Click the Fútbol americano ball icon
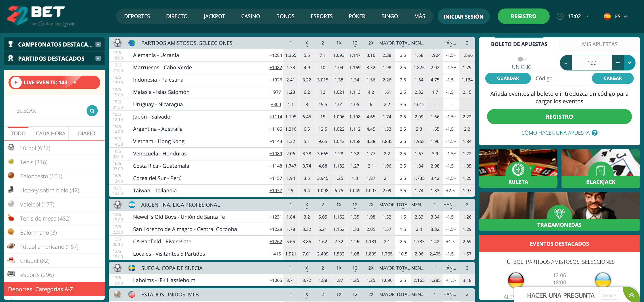This screenshot has height=302, width=644. (11, 246)
